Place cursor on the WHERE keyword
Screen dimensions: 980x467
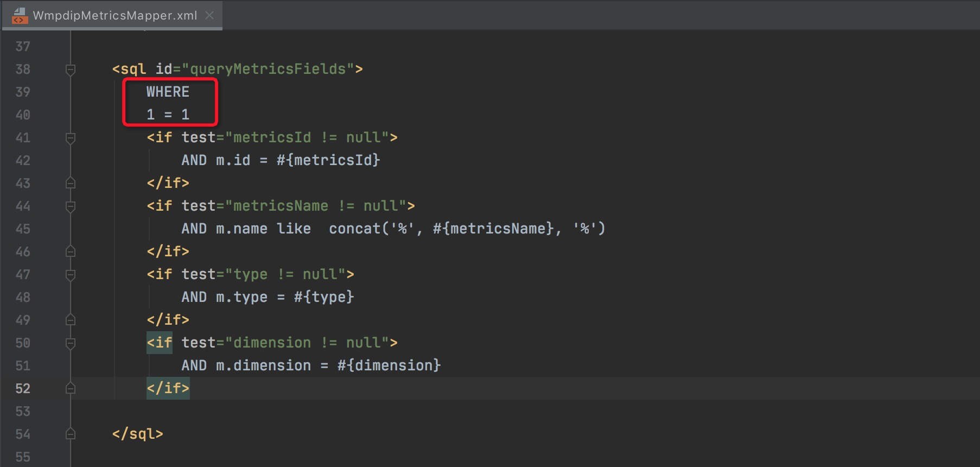[x=168, y=92]
